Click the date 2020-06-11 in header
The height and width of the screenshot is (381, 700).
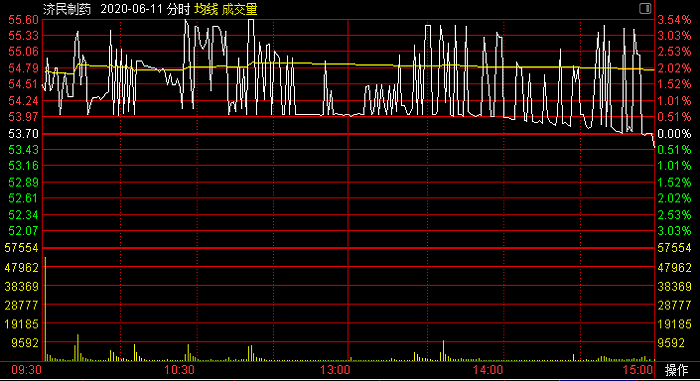click(132, 9)
